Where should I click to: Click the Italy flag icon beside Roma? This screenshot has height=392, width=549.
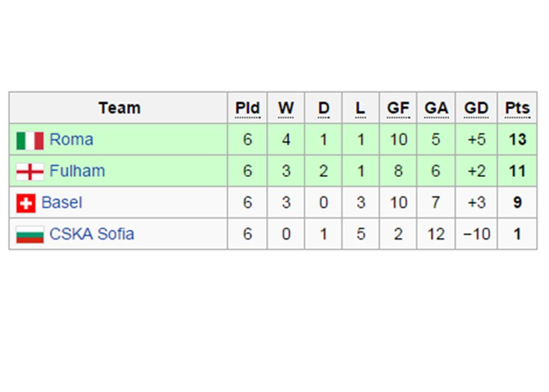coord(30,141)
